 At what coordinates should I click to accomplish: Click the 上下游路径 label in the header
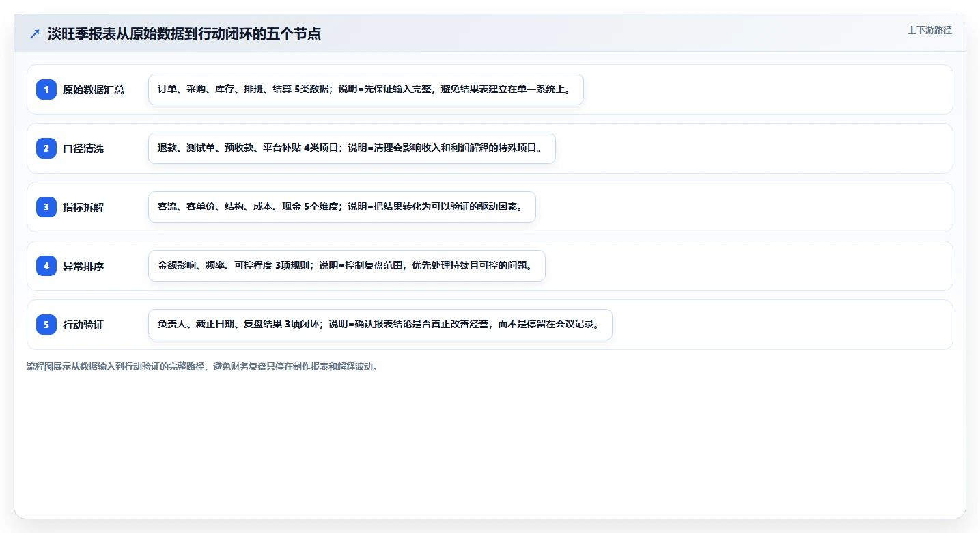coord(929,30)
